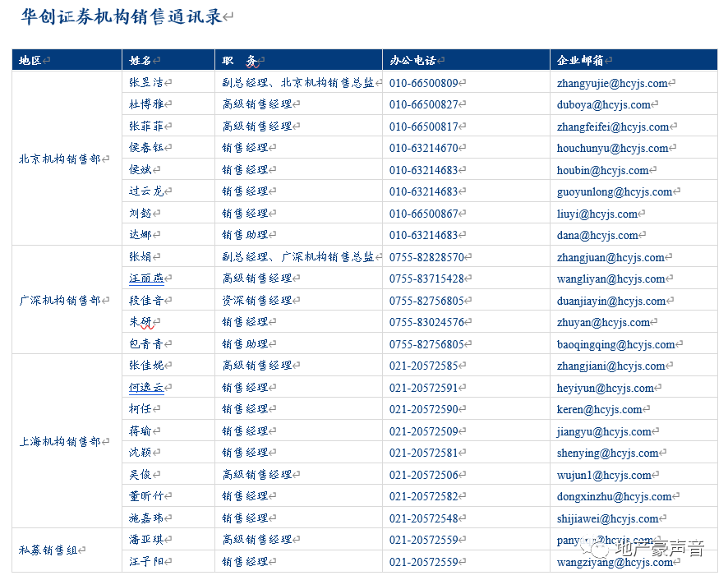728x580 pixels.
Task: Select phone number 0755-82828570
Action: 426,257
